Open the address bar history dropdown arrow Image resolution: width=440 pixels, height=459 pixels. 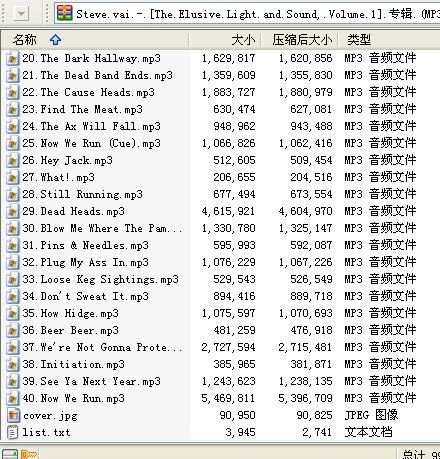(21, 14)
